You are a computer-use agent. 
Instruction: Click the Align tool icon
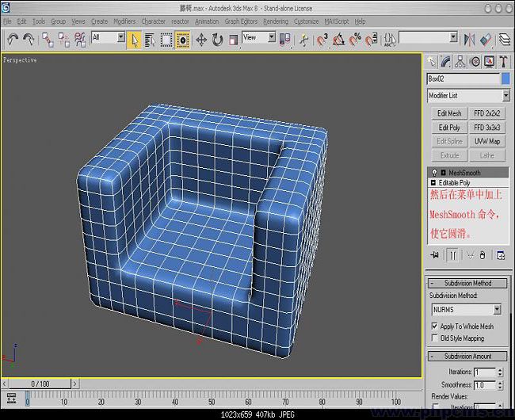486,40
